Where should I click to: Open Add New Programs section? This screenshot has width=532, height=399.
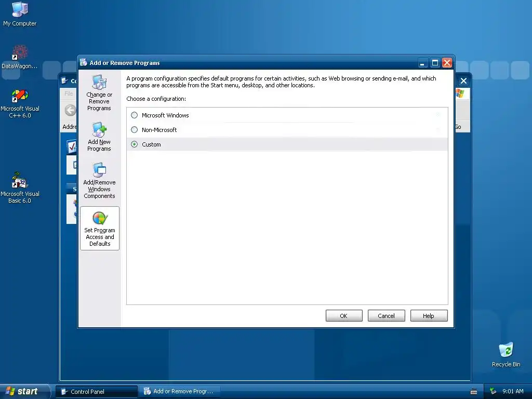[x=99, y=137]
